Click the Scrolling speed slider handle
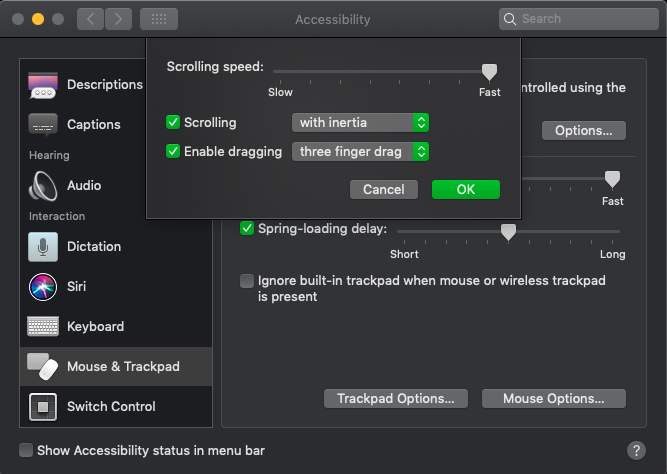This screenshot has width=667, height=474. pos(489,72)
